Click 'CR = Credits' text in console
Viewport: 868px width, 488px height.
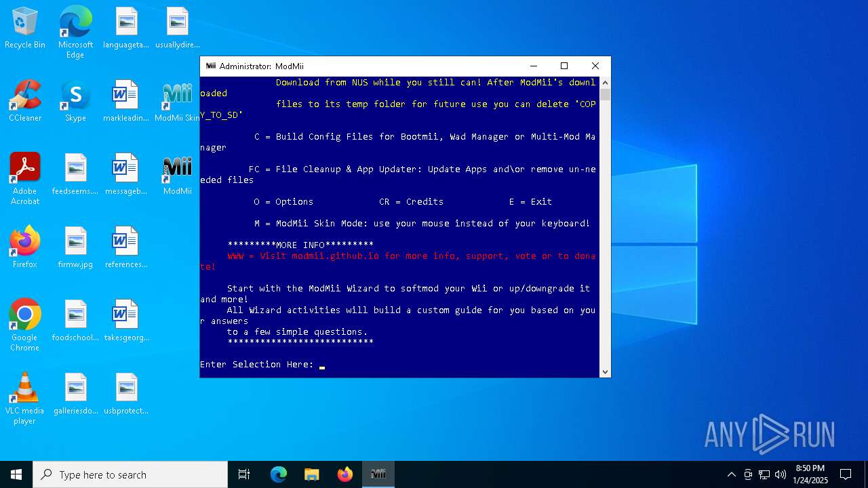[412, 202]
